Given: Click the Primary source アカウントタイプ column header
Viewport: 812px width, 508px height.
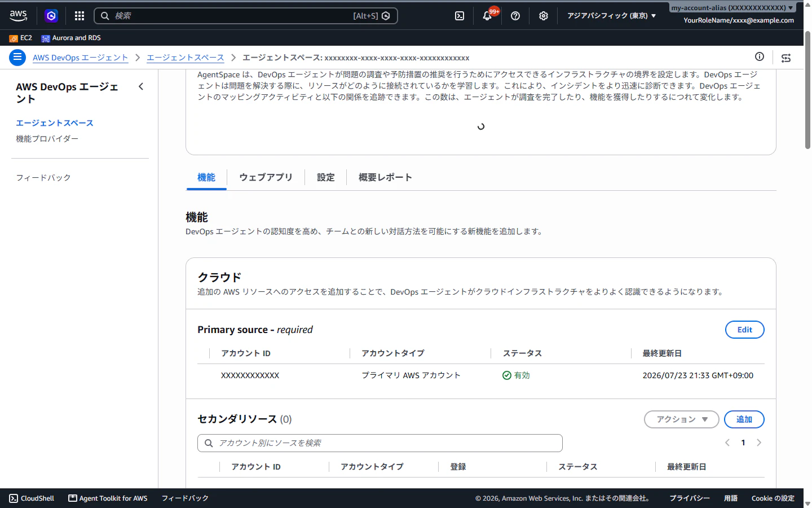Looking at the screenshot, I should [393, 353].
